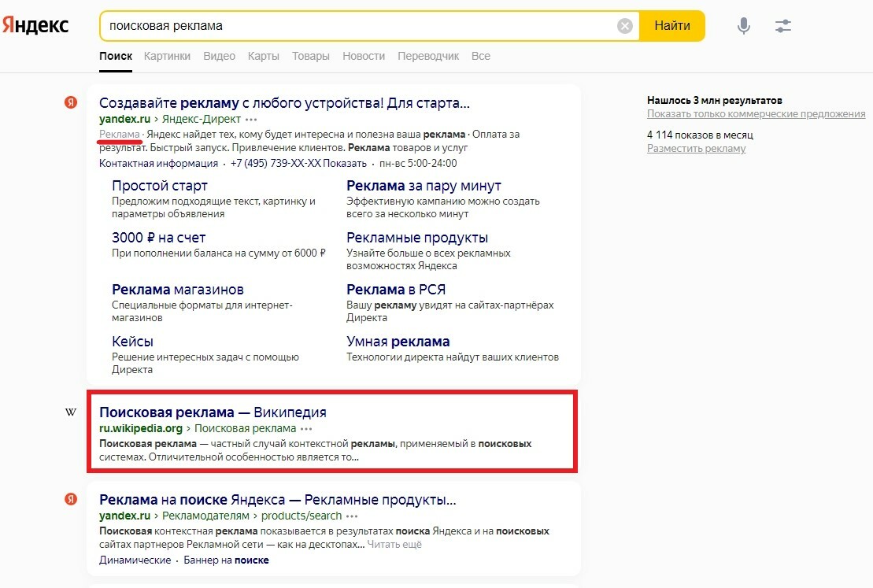Reveal the phone number via Показать
Screen dimensions: 873x588
346,164
